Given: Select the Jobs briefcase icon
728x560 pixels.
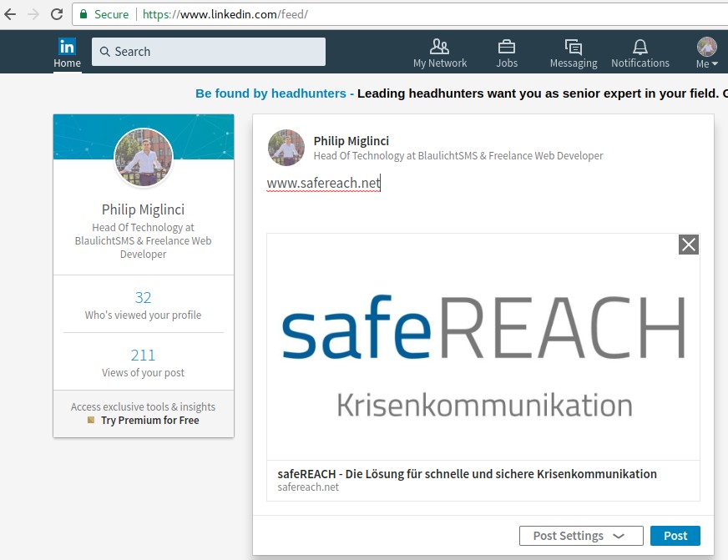Looking at the screenshot, I should click(x=507, y=47).
